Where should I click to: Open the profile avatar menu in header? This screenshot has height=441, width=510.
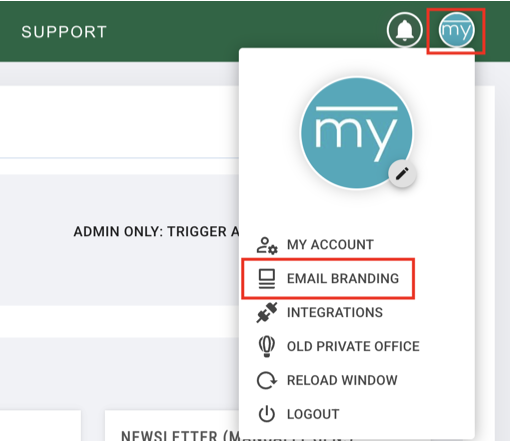456,30
